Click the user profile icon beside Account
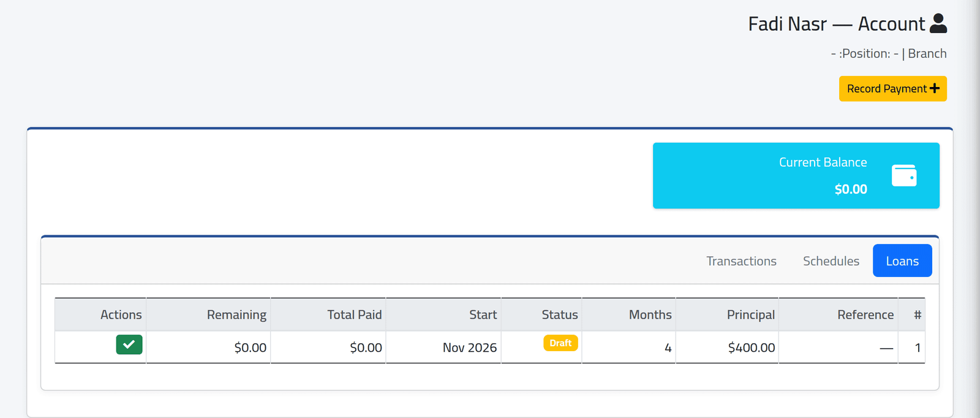 [938, 23]
